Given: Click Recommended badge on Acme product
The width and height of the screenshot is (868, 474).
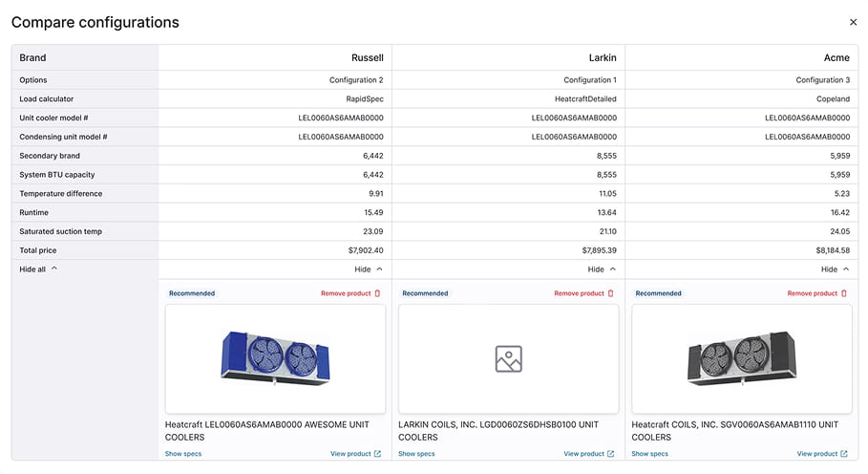Looking at the screenshot, I should coord(658,293).
